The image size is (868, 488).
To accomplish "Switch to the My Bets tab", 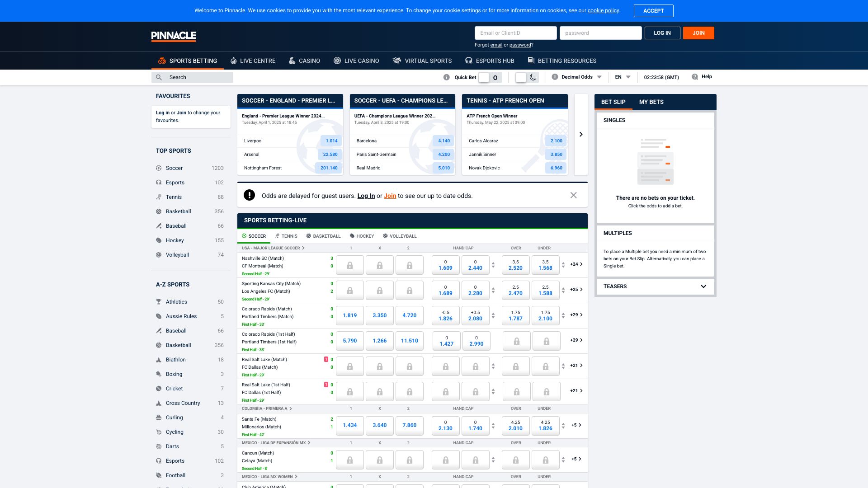I will click(x=651, y=102).
